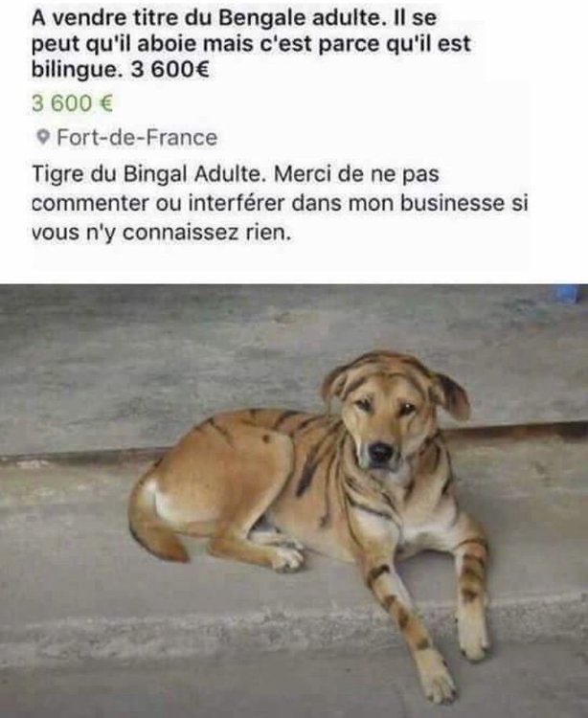Open the dog listing photo

click(x=294, y=501)
